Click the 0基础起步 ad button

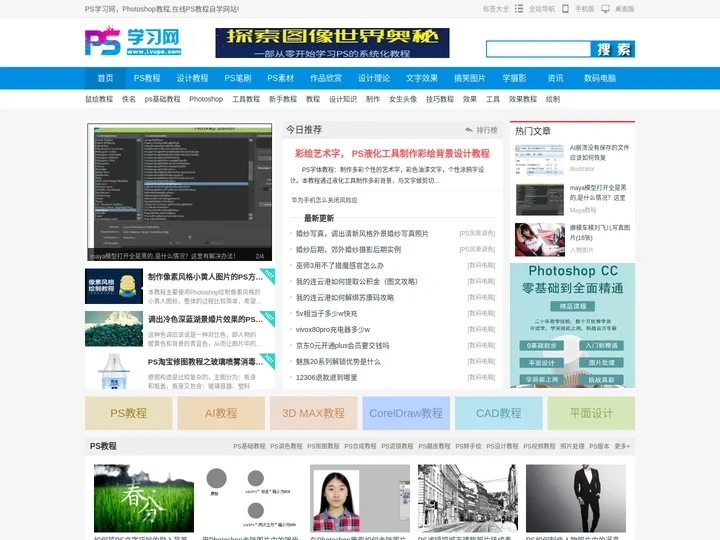coord(541,345)
